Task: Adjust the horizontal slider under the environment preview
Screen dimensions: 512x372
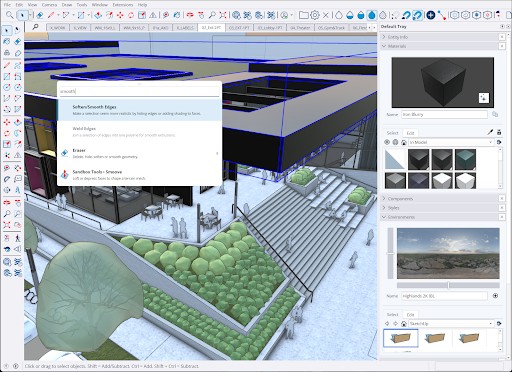Action: (x=448, y=285)
